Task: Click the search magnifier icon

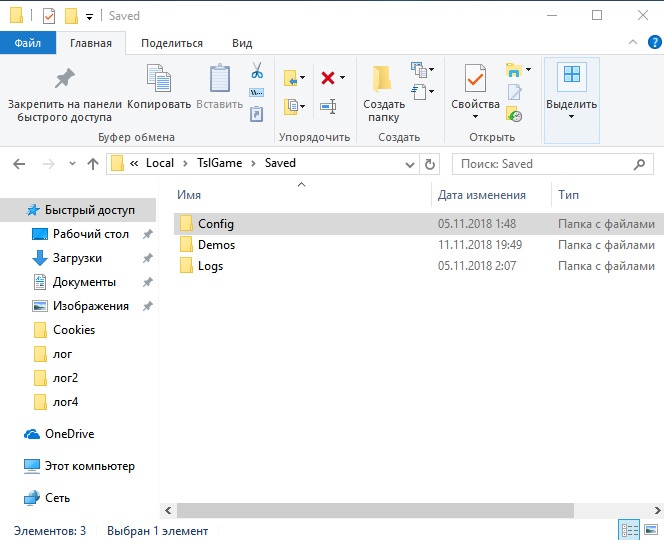Action: 639,164
